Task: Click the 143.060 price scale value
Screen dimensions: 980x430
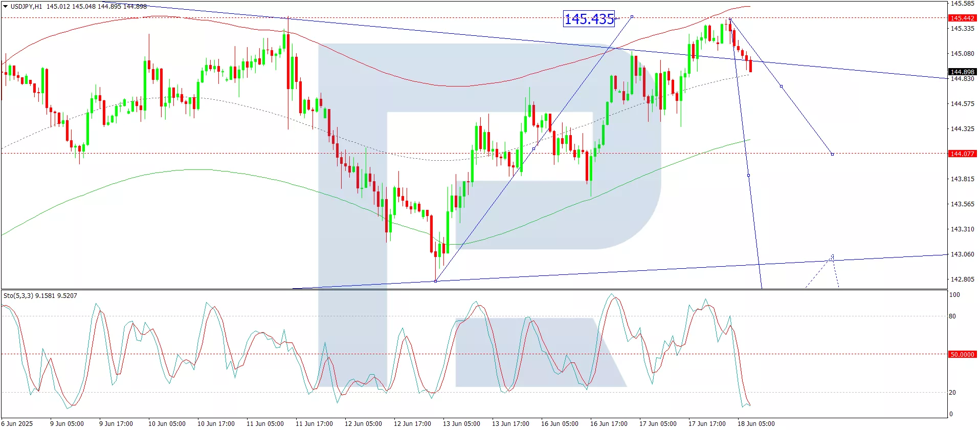Action: [962, 254]
